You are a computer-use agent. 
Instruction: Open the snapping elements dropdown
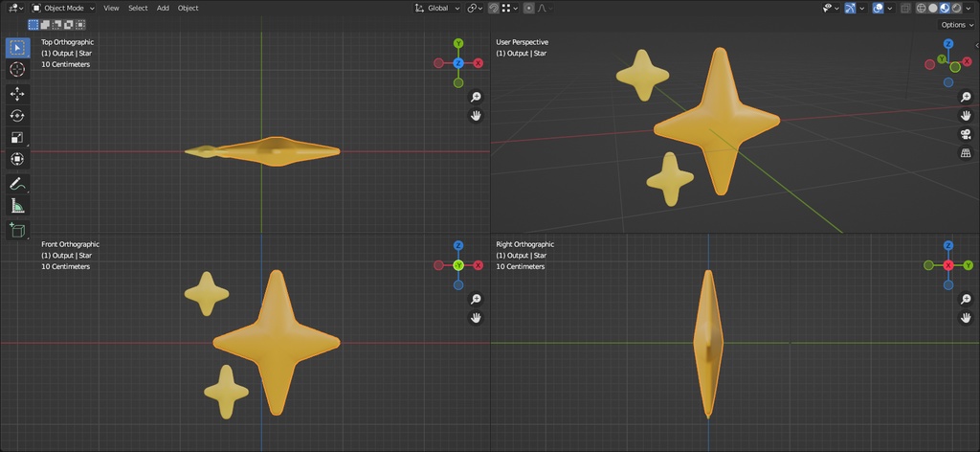tap(510, 8)
